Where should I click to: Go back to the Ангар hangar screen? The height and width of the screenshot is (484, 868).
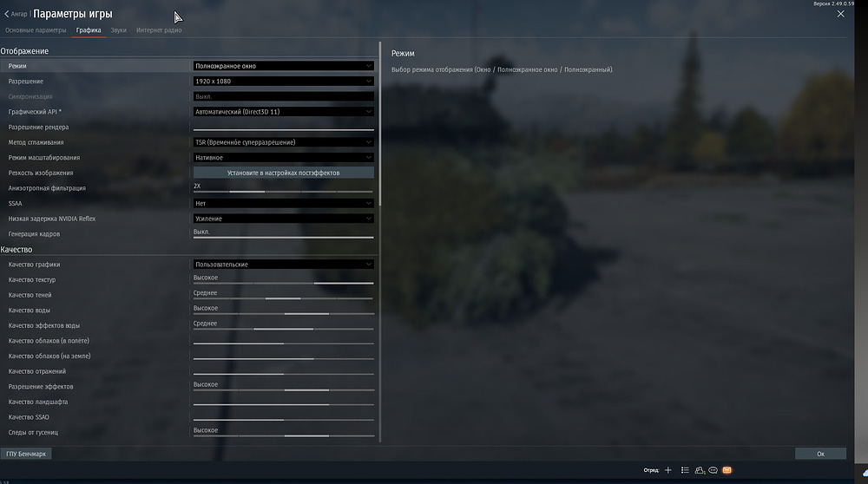[x=16, y=14]
